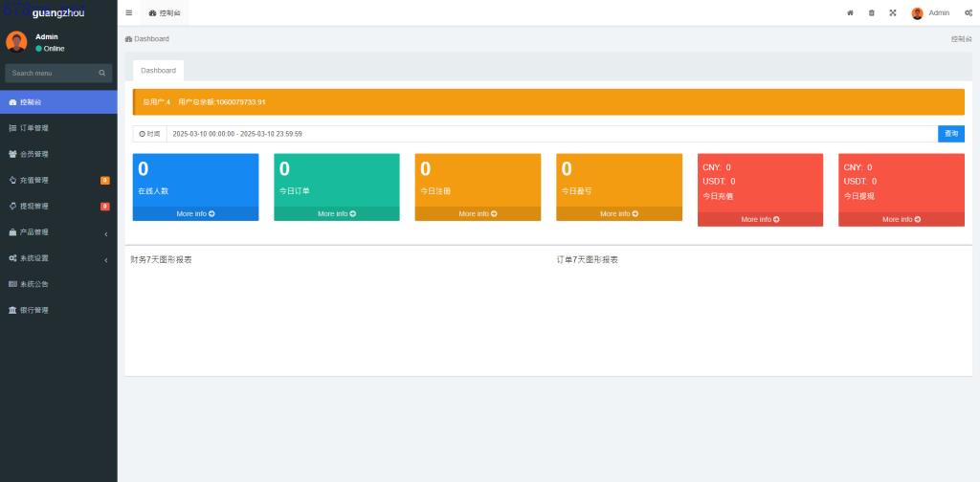Open 银行管理 in the sidebar
This screenshot has height=482, width=980.
34,310
